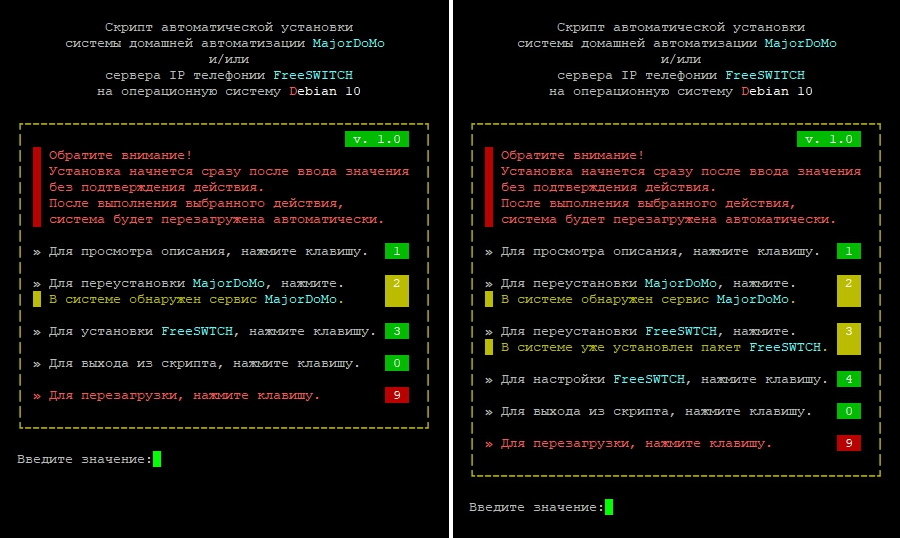
Task: Click 'FreeSWITCH' in right terminal header
Action: point(765,75)
